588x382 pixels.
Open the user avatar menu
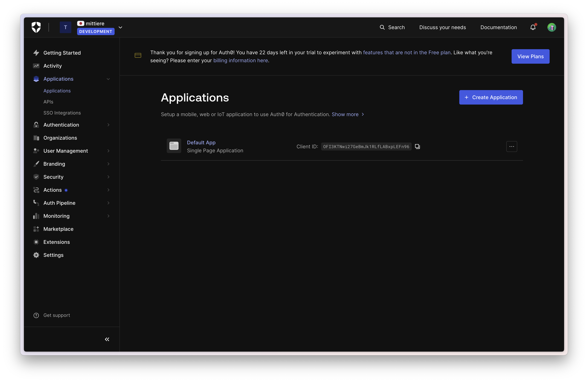pyautogui.click(x=551, y=27)
